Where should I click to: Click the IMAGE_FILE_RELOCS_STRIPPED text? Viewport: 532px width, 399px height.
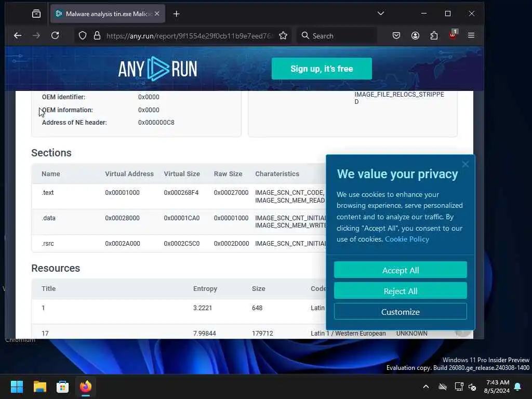coord(399,98)
